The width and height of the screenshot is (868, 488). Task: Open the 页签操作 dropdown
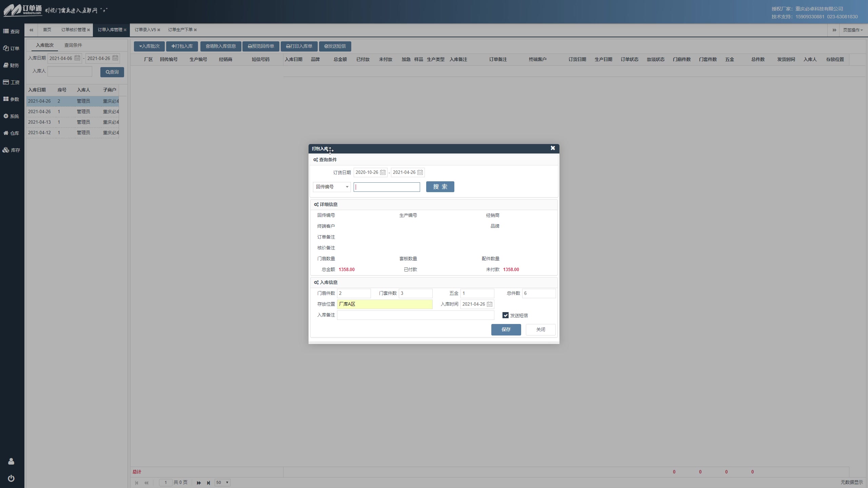coord(853,30)
